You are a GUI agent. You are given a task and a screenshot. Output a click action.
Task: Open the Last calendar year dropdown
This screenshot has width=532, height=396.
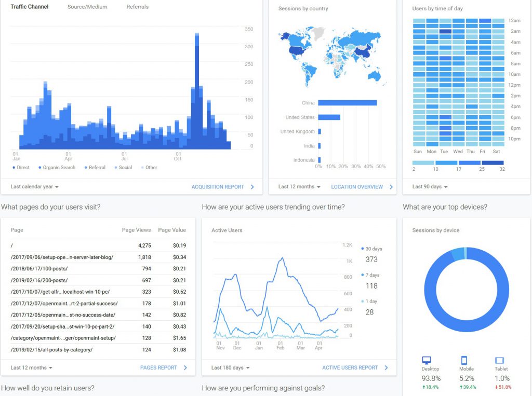pos(34,187)
